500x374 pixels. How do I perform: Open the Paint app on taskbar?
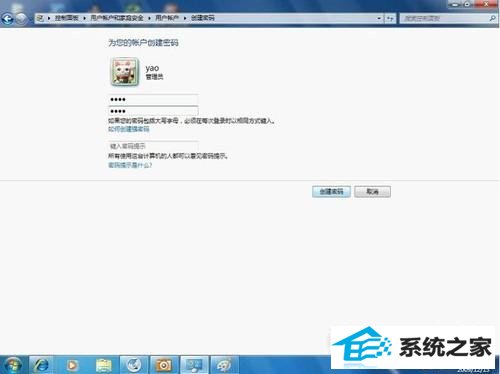click(225, 365)
